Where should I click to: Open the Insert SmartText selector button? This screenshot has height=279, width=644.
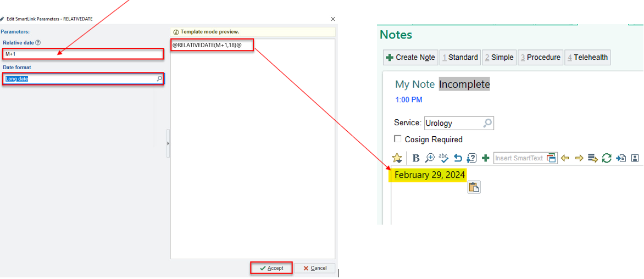[x=551, y=158]
